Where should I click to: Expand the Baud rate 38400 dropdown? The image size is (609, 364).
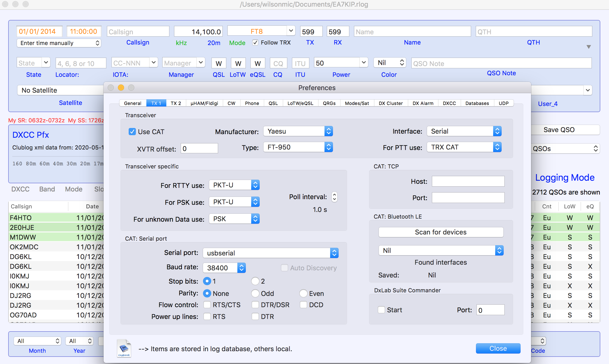[224, 268]
